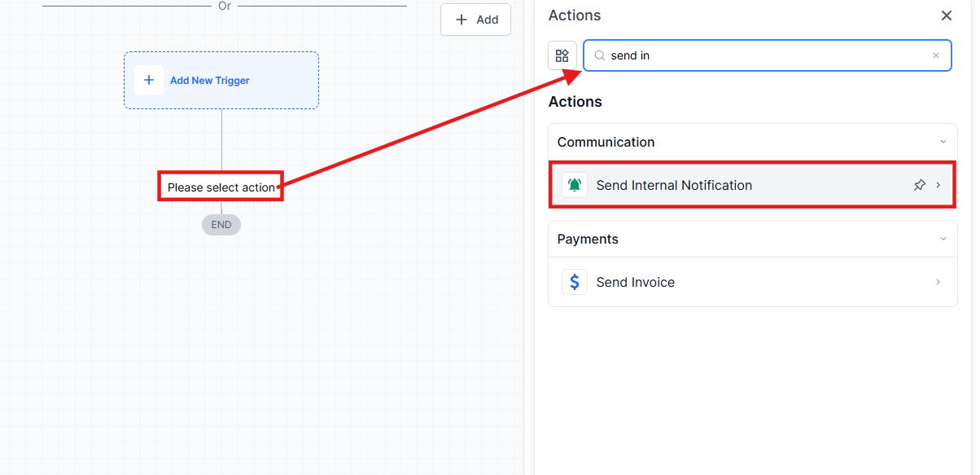Choose the Send Invoice action

[635, 282]
